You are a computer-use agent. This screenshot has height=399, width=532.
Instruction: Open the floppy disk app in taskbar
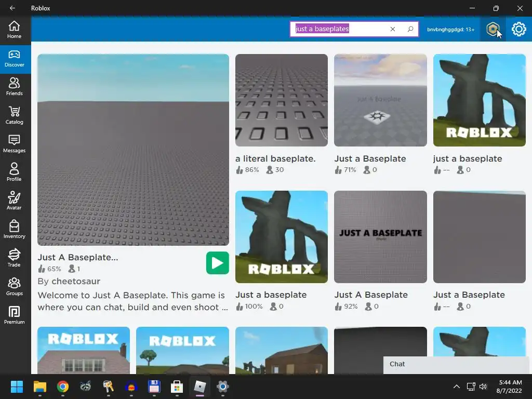(154, 387)
